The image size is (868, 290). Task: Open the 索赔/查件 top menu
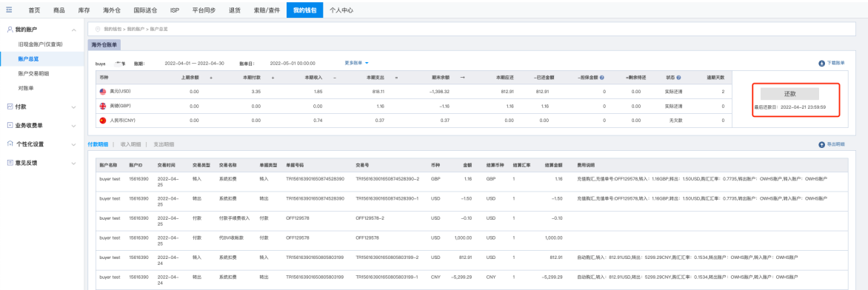coord(267,10)
